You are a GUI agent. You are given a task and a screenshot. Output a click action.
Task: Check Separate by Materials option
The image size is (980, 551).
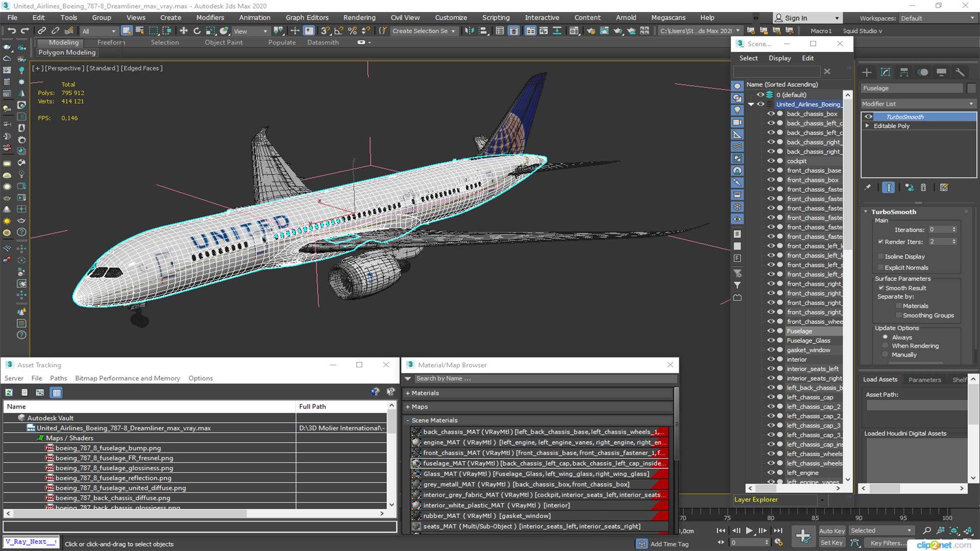(899, 306)
